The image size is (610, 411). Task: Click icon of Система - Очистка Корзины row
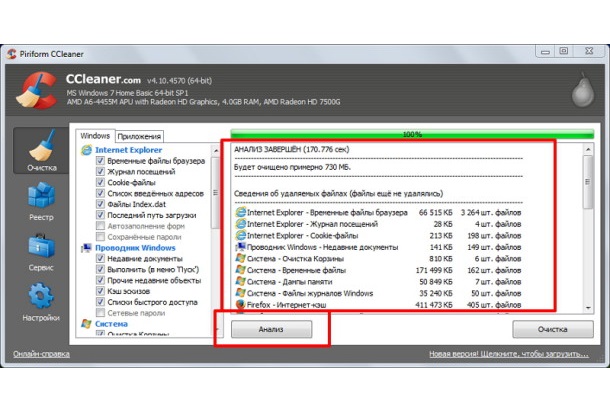click(x=240, y=258)
